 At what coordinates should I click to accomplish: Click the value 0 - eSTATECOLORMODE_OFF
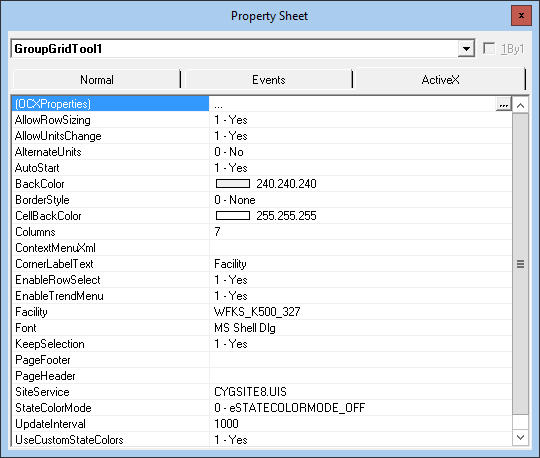tap(290, 408)
